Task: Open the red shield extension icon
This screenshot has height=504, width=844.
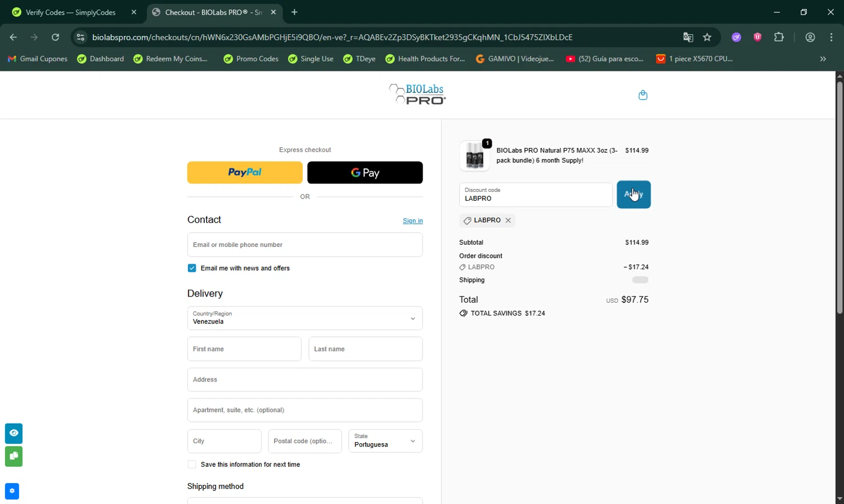Action: pyautogui.click(x=757, y=37)
